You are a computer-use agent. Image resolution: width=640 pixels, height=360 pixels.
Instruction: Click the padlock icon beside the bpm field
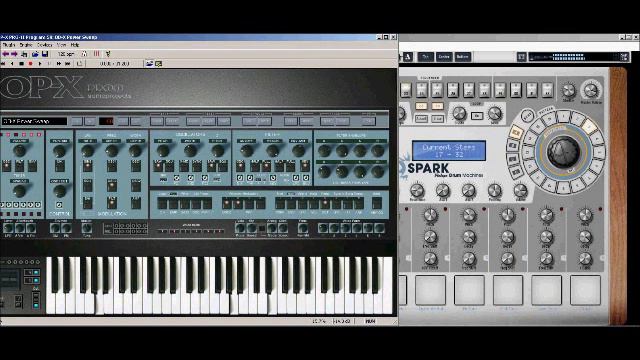tap(84, 54)
